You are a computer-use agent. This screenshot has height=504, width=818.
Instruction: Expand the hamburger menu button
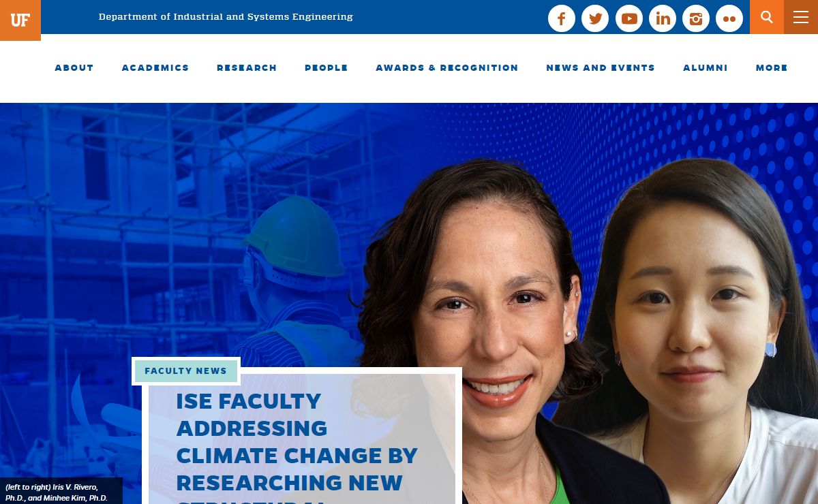coord(801,17)
